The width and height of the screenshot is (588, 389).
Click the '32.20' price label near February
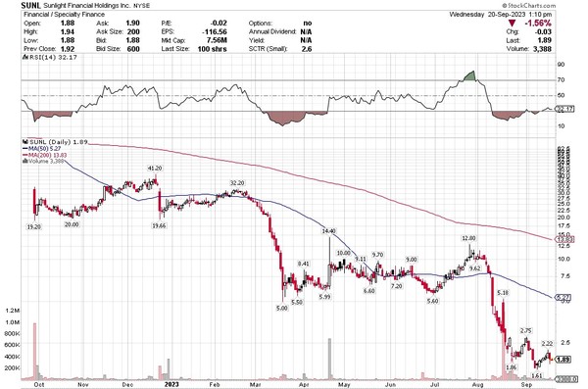pos(237,183)
